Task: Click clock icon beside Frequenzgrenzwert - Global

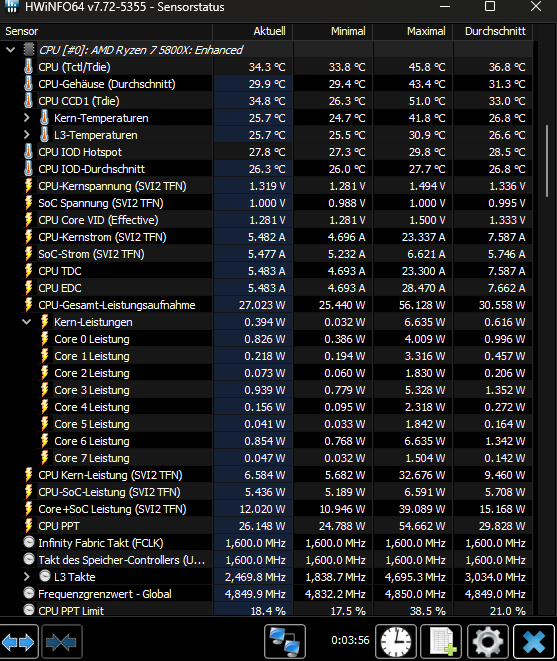Action: (29, 593)
